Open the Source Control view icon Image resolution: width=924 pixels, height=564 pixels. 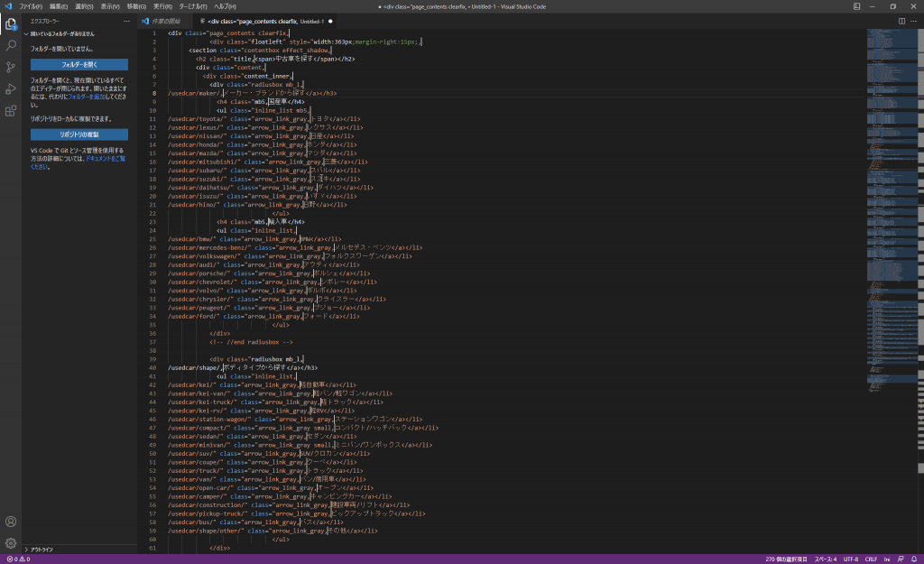coord(11,67)
